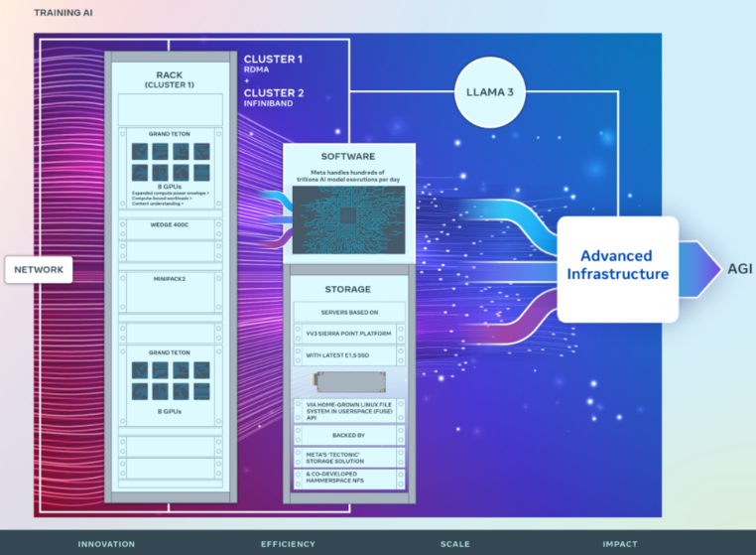
Task: Switch to the EFFICIENCY tab
Action: coord(288,544)
